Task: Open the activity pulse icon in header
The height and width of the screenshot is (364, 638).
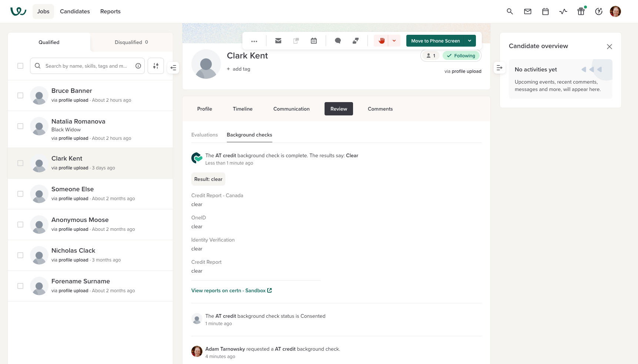Action: [563, 11]
